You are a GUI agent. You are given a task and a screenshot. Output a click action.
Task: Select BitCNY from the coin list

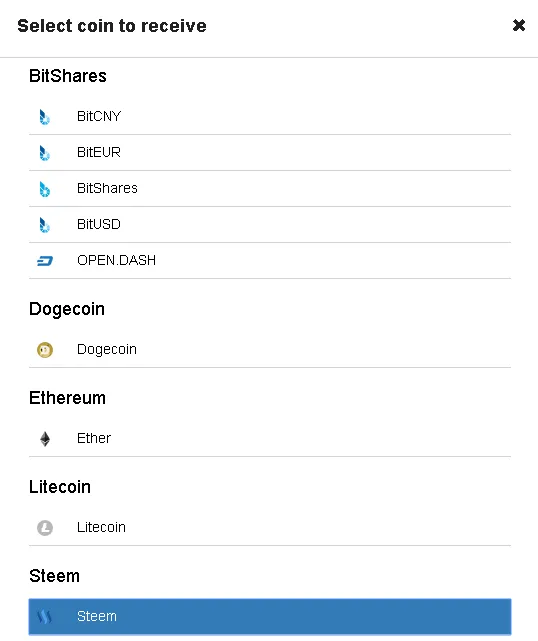(x=270, y=117)
